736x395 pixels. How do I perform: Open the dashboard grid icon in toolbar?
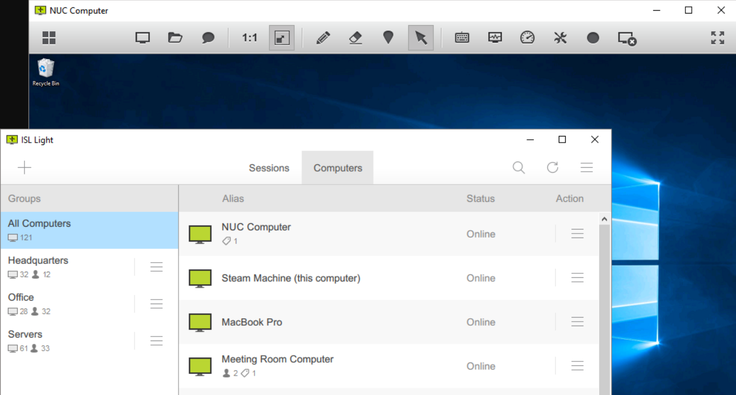(x=49, y=38)
